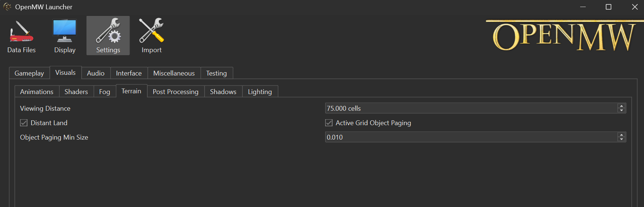
Task: Switch to the Gameplay tab
Action: [x=29, y=73]
